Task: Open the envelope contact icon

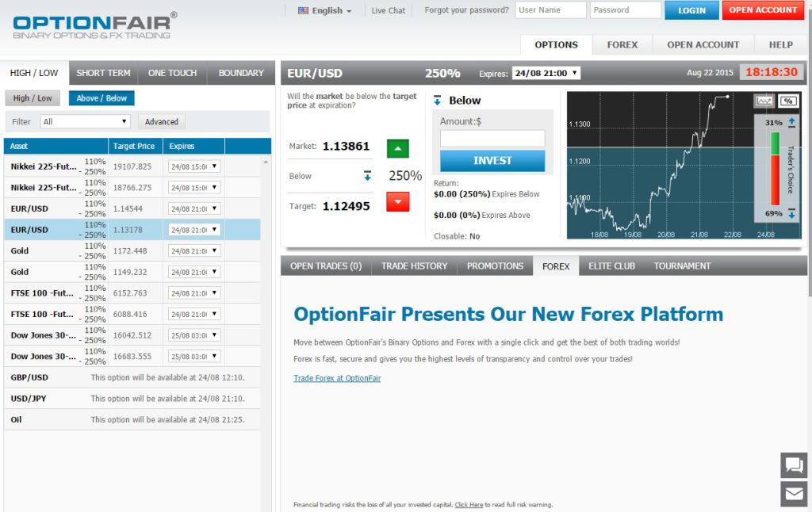Action: [x=794, y=494]
